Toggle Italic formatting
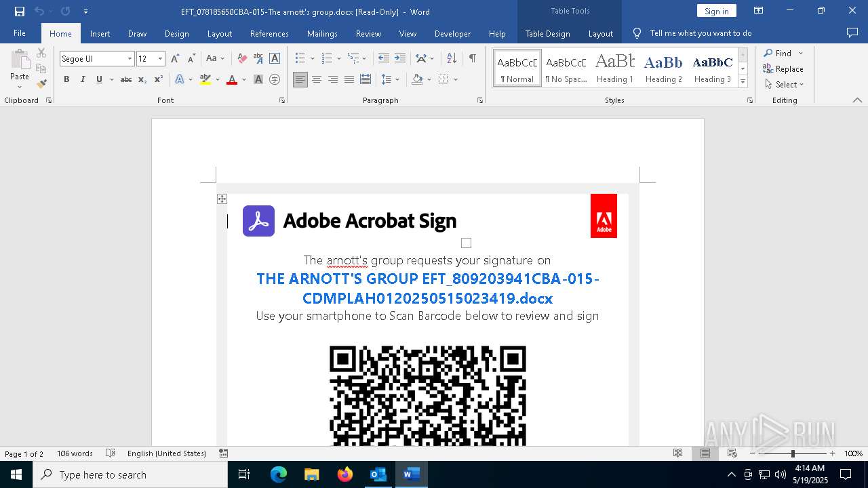The width and height of the screenshot is (868, 488). pyautogui.click(x=83, y=79)
